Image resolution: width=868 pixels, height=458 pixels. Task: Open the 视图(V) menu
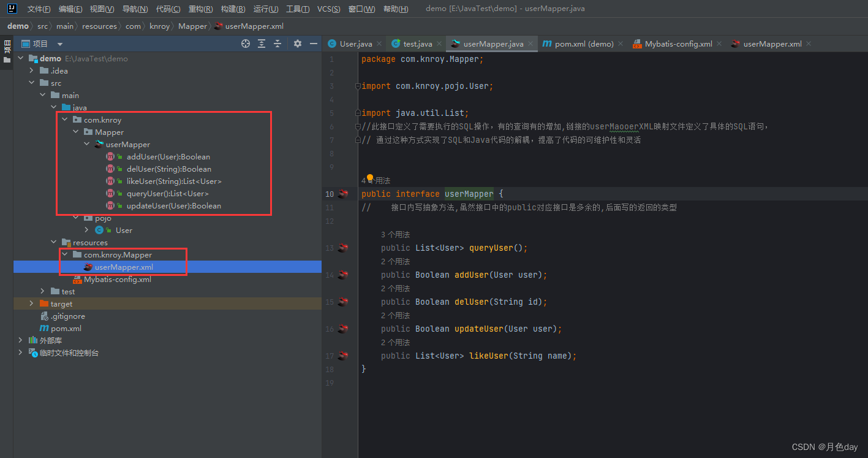[102, 9]
